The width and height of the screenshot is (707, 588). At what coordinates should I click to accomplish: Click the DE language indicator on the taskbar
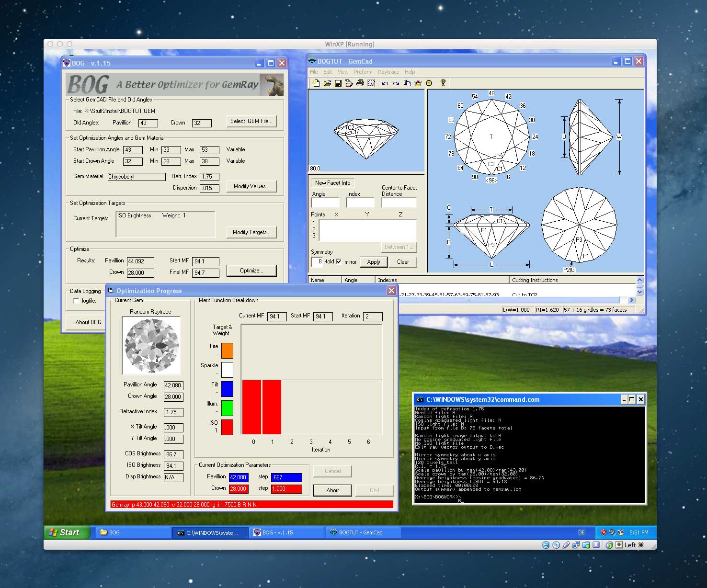click(x=582, y=532)
